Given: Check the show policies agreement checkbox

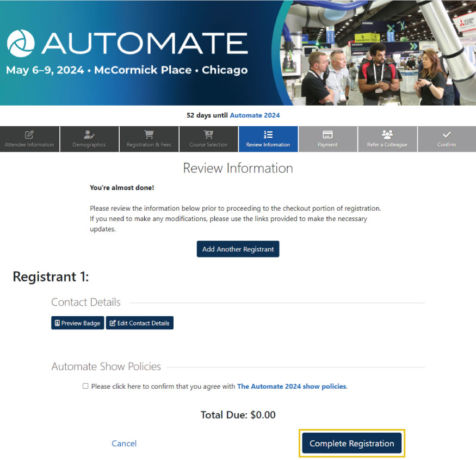Looking at the screenshot, I should coord(85,386).
